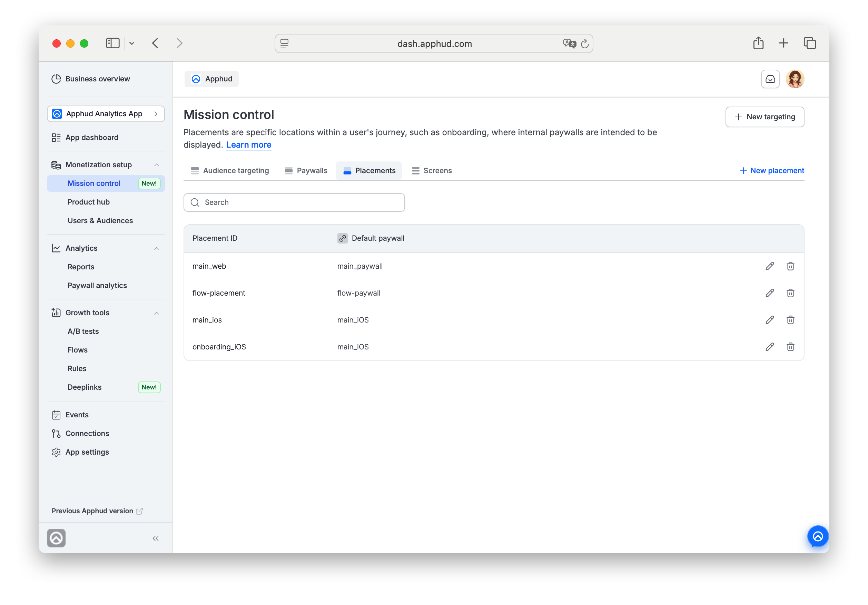The height and width of the screenshot is (605, 868).
Task: Open the Apphud Analytics App switcher
Action: tap(106, 114)
